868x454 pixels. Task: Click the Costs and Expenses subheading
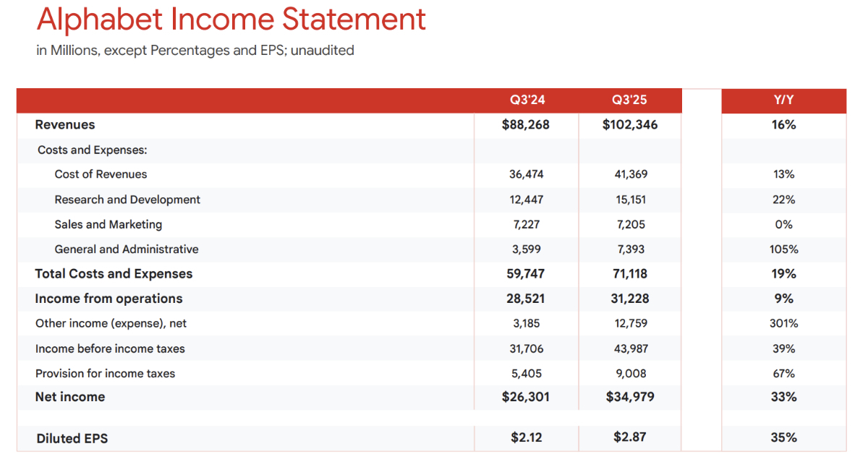(x=93, y=150)
